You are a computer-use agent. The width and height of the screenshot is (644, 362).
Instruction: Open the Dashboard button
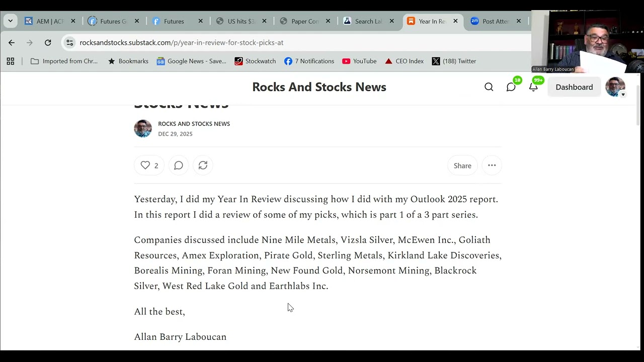(574, 87)
